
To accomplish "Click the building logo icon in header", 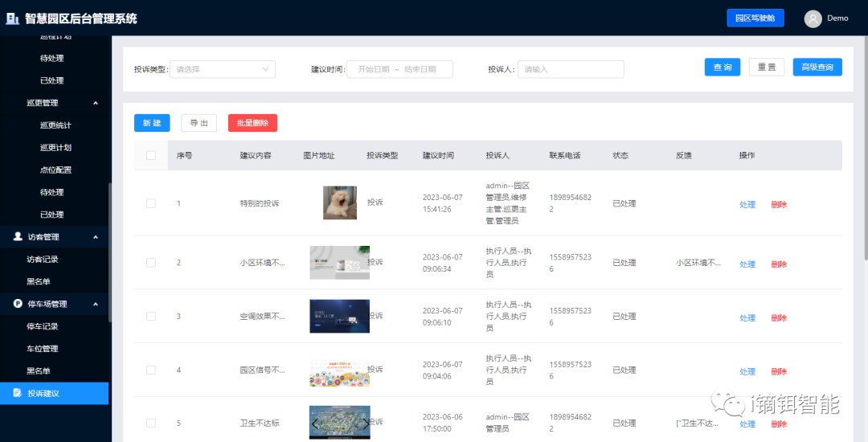I will [x=12, y=18].
